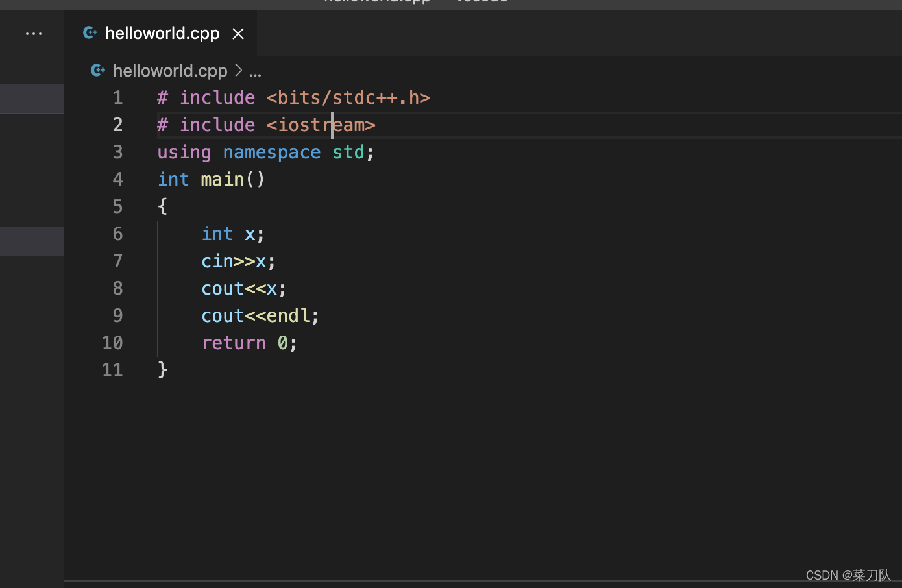Click the opening brace on line 5
Screen dimensions: 902x588
click(x=162, y=207)
